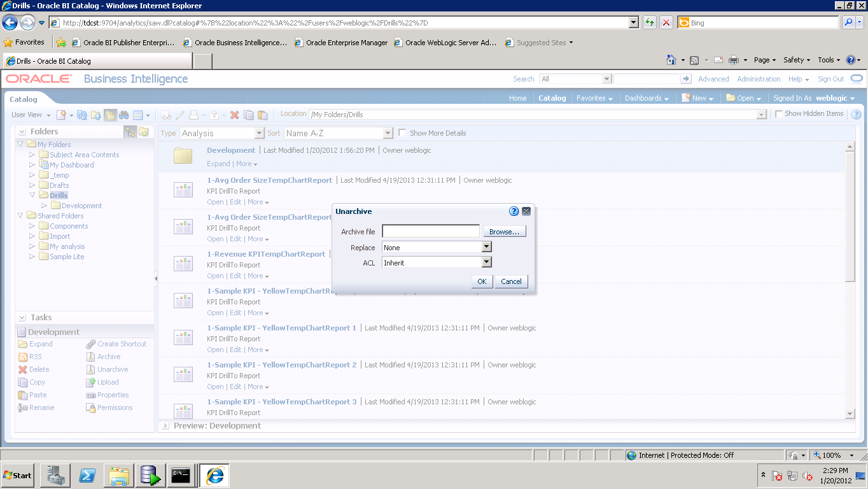The width and height of the screenshot is (868, 489).
Task: Click the Create Shortcut chain icon
Action: (x=91, y=344)
